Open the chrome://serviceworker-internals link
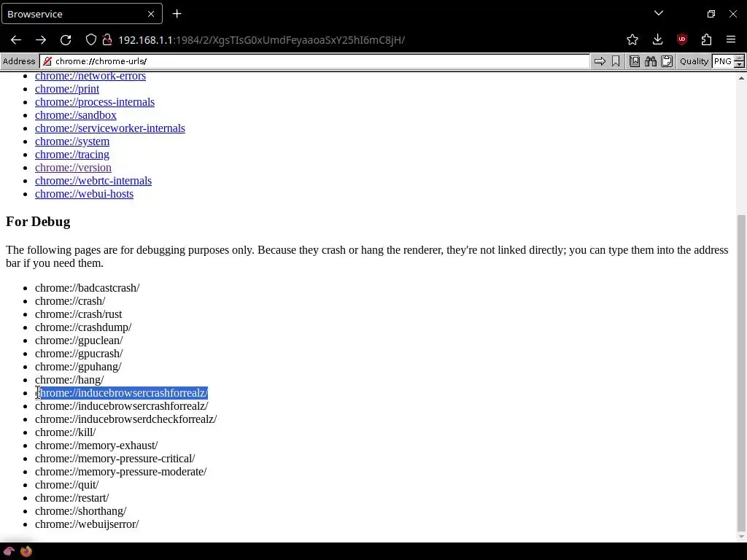The image size is (747, 560). (x=110, y=128)
